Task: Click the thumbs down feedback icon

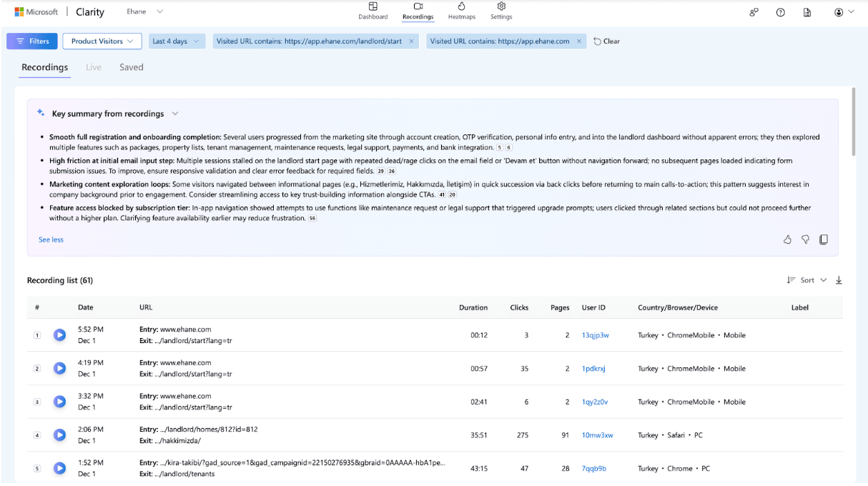Action: tap(805, 239)
